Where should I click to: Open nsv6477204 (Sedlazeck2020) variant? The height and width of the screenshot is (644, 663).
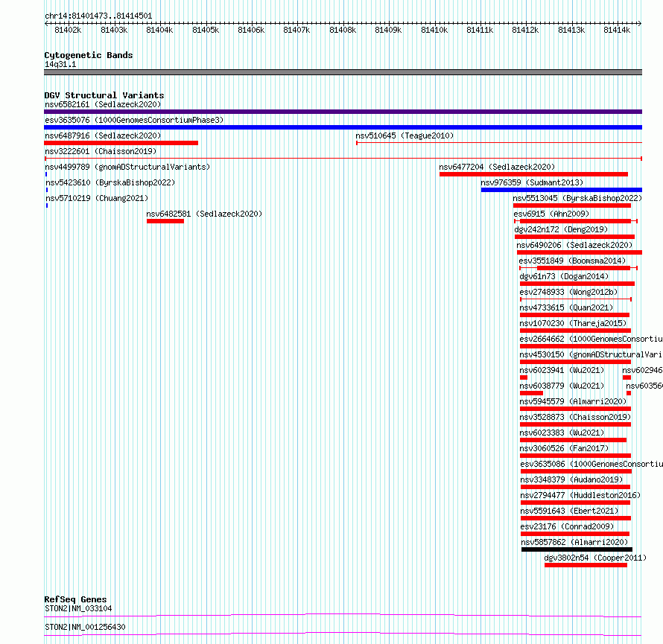pyautogui.click(x=497, y=167)
